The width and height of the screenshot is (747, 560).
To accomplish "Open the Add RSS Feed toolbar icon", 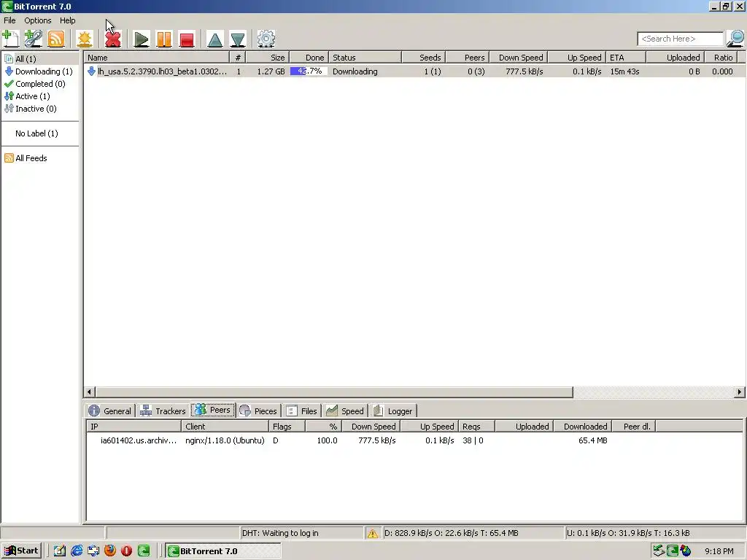I will point(56,39).
